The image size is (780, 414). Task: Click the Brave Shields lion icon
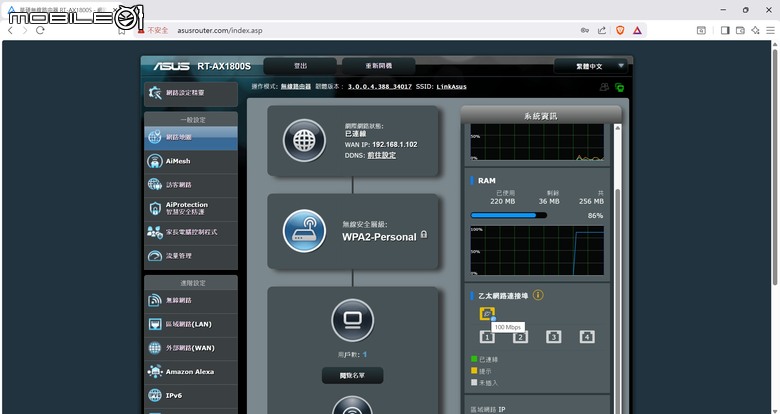tap(620, 30)
